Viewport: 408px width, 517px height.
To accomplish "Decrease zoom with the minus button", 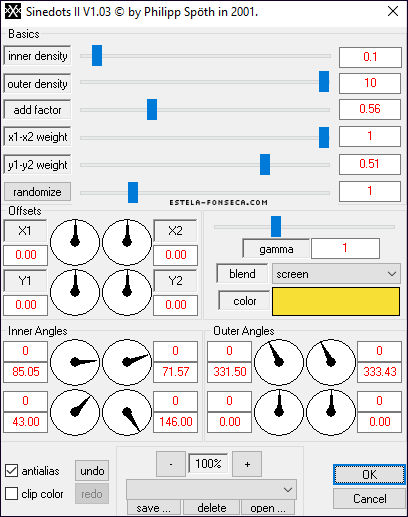I will tap(171, 464).
